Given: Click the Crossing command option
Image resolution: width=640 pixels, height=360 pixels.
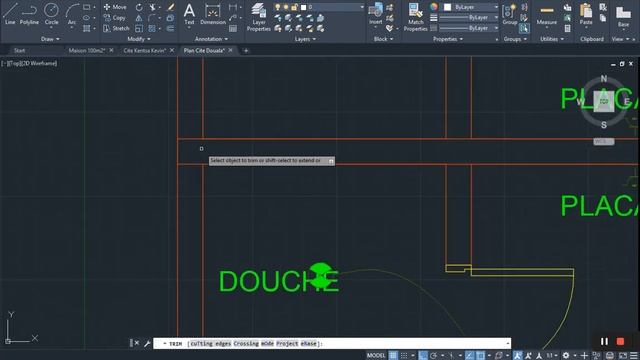Looking at the screenshot, I should (x=246, y=344).
